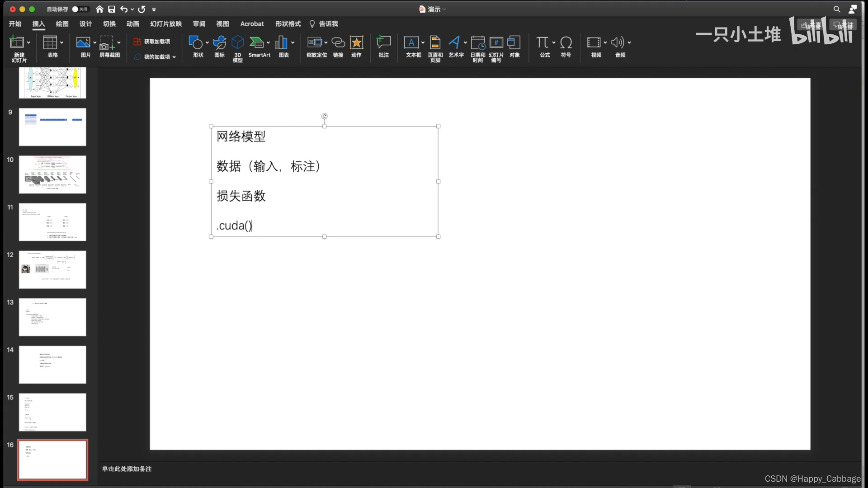Click the 告诉我 search helper
Image resolution: width=868 pixels, height=488 pixels.
[324, 24]
